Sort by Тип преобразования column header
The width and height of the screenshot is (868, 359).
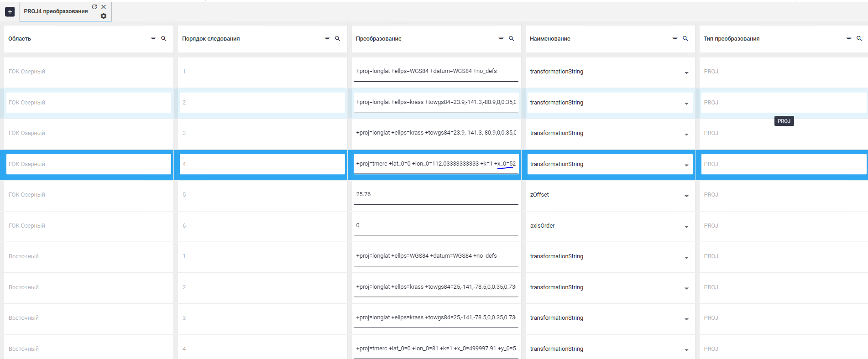731,39
